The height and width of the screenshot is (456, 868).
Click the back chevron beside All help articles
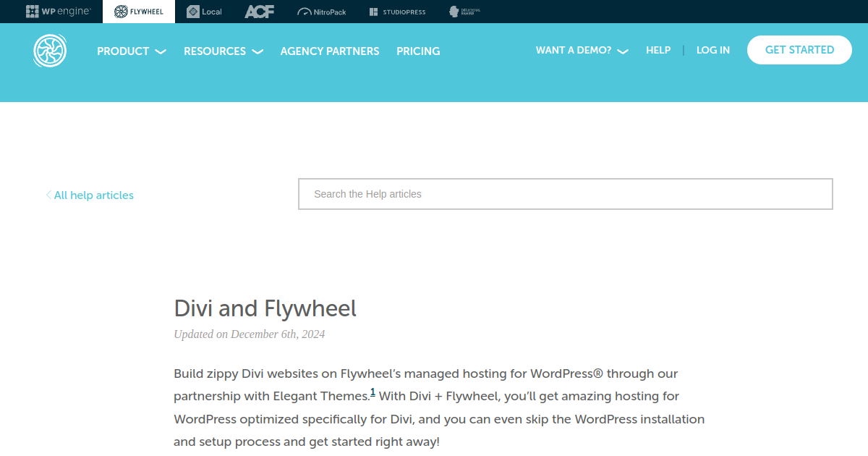tap(48, 195)
